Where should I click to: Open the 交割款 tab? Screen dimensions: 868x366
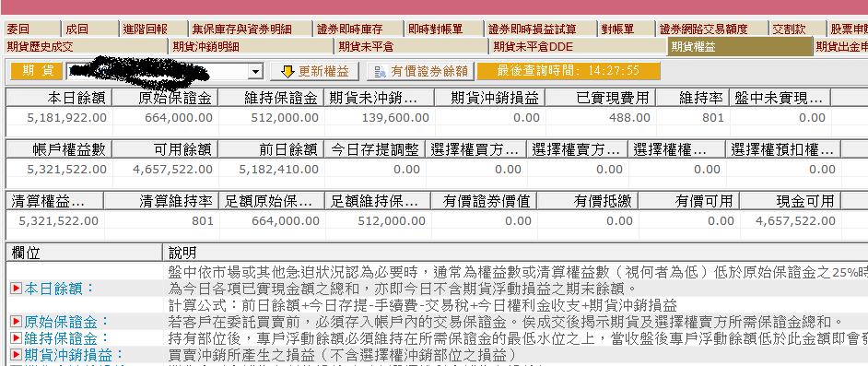coord(798,29)
